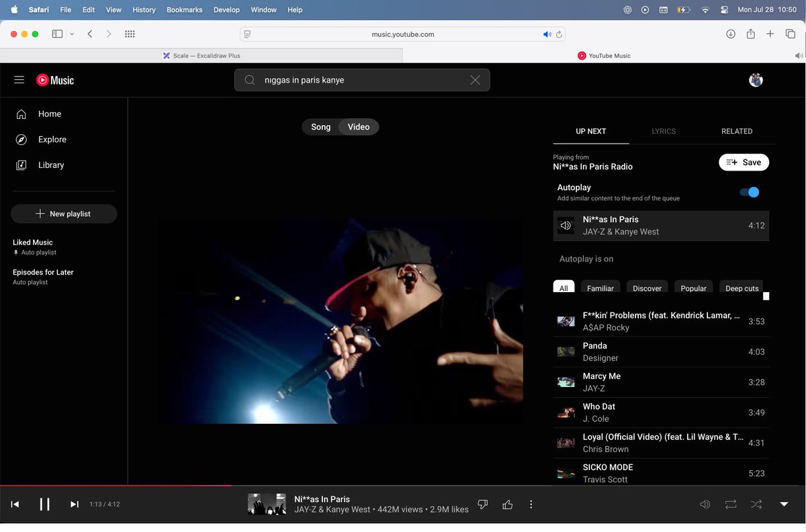Save the radio queue to playlist
This screenshot has width=806, height=532.
coord(744,163)
